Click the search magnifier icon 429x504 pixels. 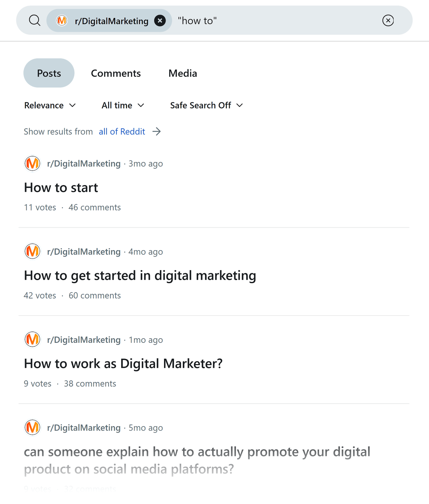(x=35, y=20)
